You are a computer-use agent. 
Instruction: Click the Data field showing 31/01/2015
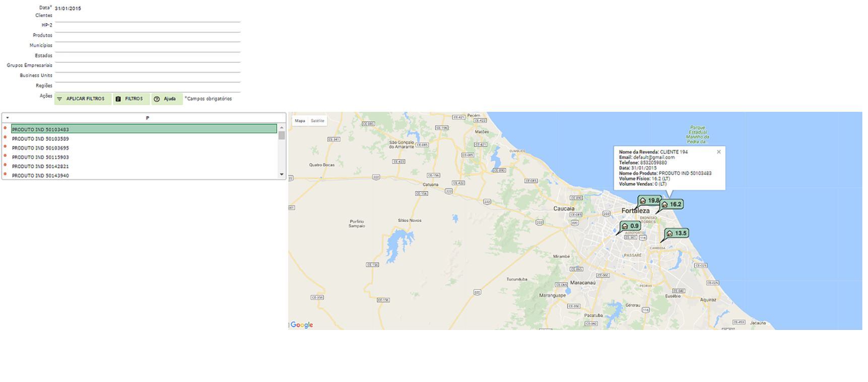(x=148, y=9)
